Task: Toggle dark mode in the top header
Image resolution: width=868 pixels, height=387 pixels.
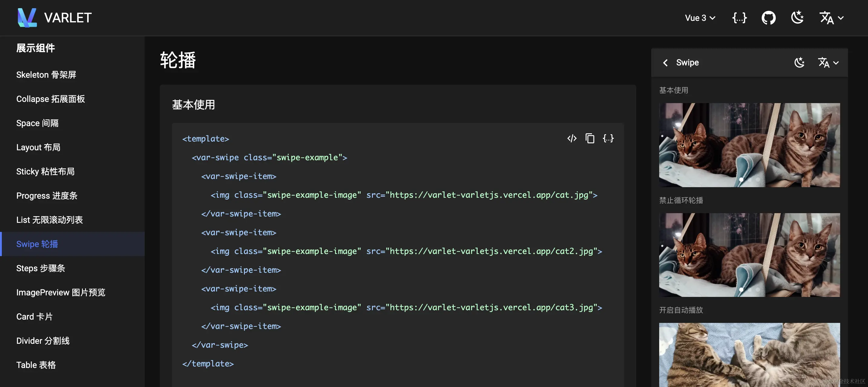Action: (x=797, y=18)
